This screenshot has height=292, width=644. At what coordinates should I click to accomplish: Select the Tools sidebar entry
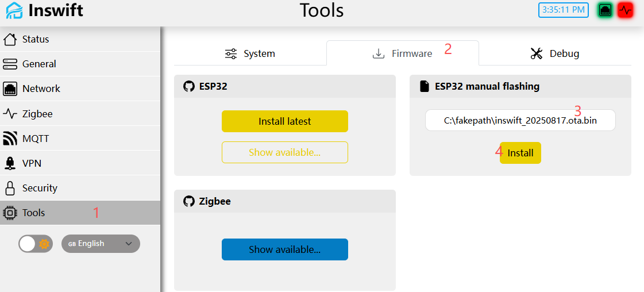point(80,213)
